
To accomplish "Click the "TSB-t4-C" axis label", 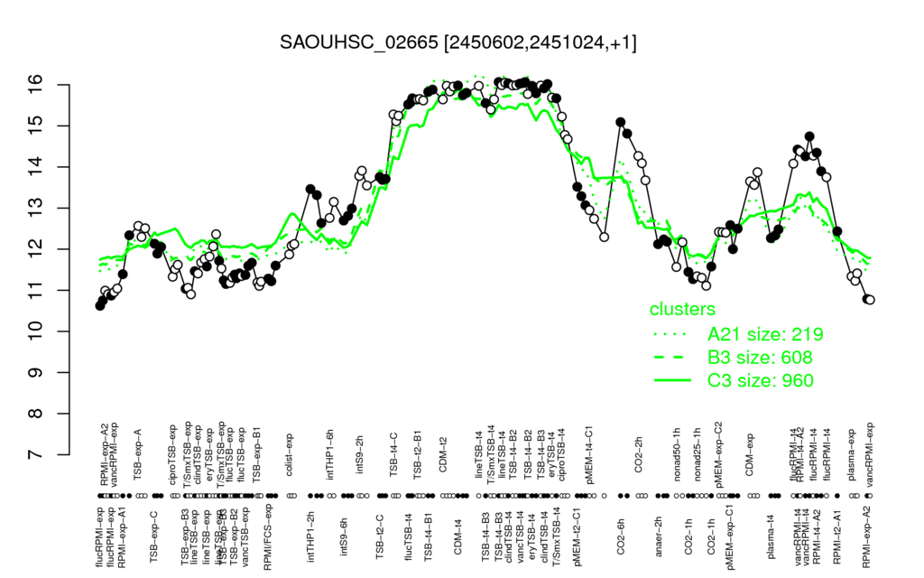I will [x=393, y=453].
